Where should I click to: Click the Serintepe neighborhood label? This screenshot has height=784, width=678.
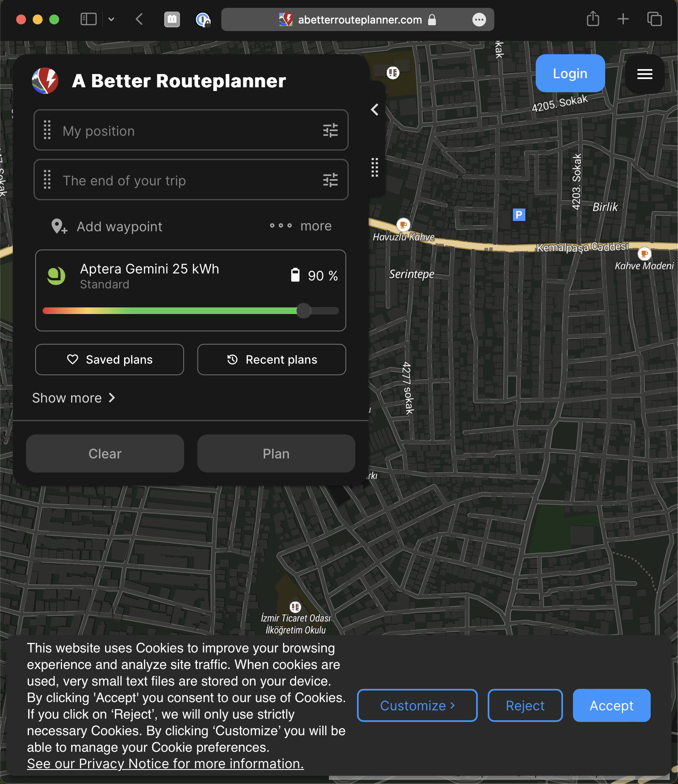tap(412, 274)
